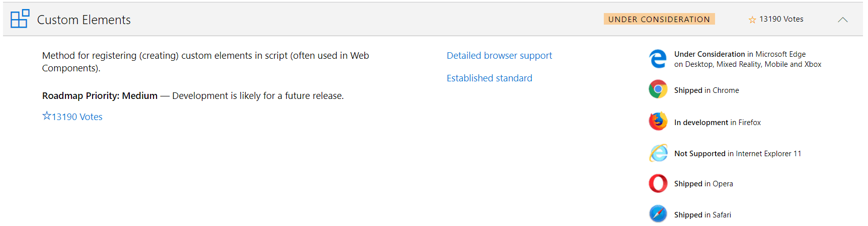The image size is (868, 226).
Task: Click the orange star in header votes
Action: 752,20
